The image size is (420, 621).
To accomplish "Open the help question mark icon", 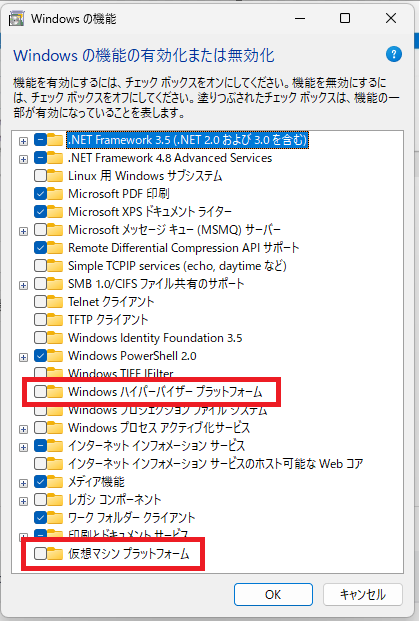I will (x=393, y=54).
